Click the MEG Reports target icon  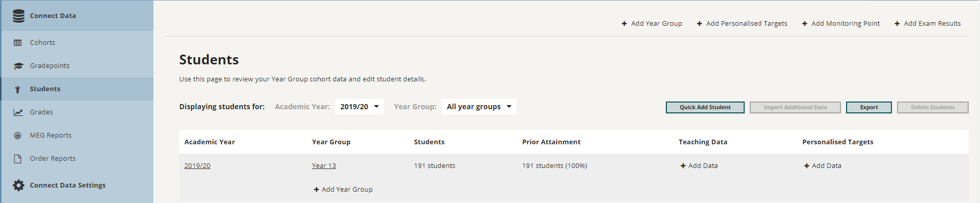[18, 136]
